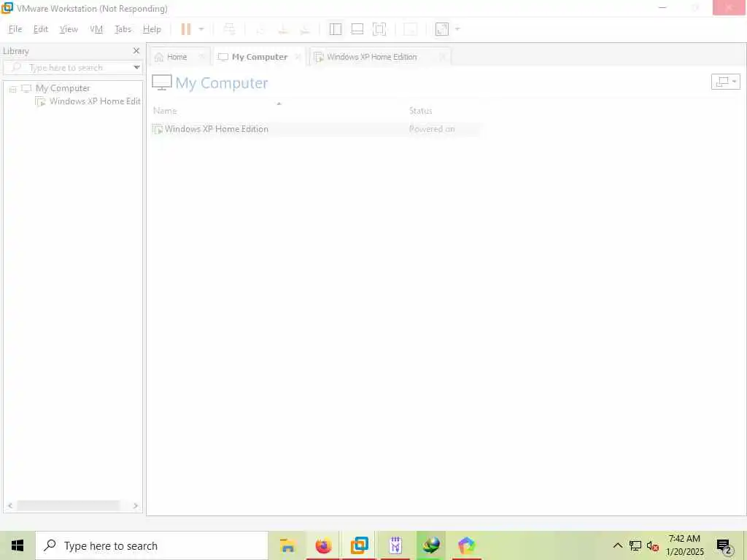Image resolution: width=747 pixels, height=560 pixels.
Task: Click the Library scrollbar right arrow
Action: pos(135,506)
